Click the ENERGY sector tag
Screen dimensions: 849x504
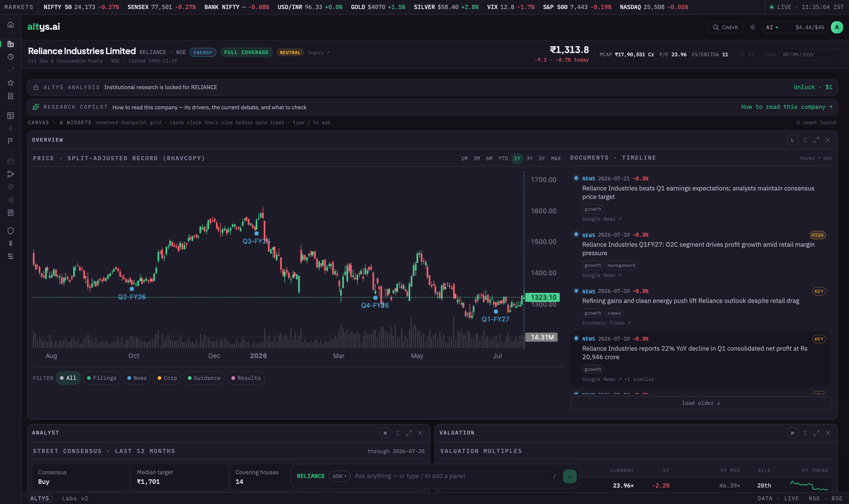[x=203, y=53]
